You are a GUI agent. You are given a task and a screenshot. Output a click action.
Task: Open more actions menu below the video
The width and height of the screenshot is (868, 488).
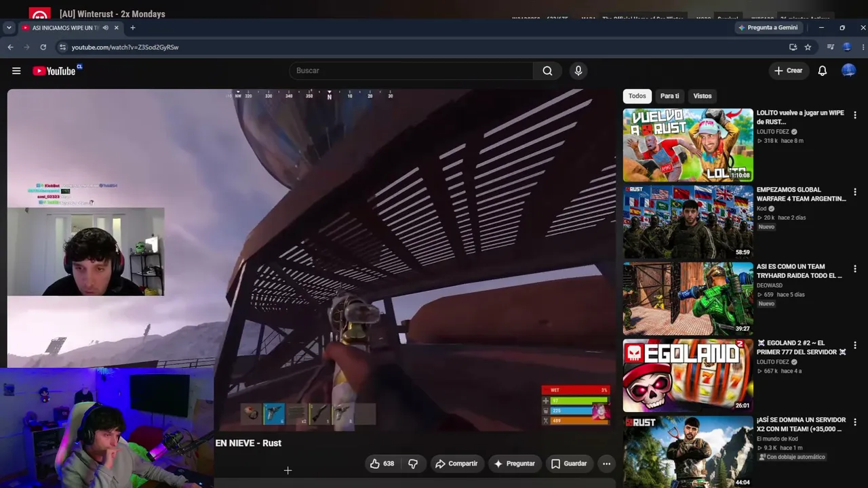607,464
